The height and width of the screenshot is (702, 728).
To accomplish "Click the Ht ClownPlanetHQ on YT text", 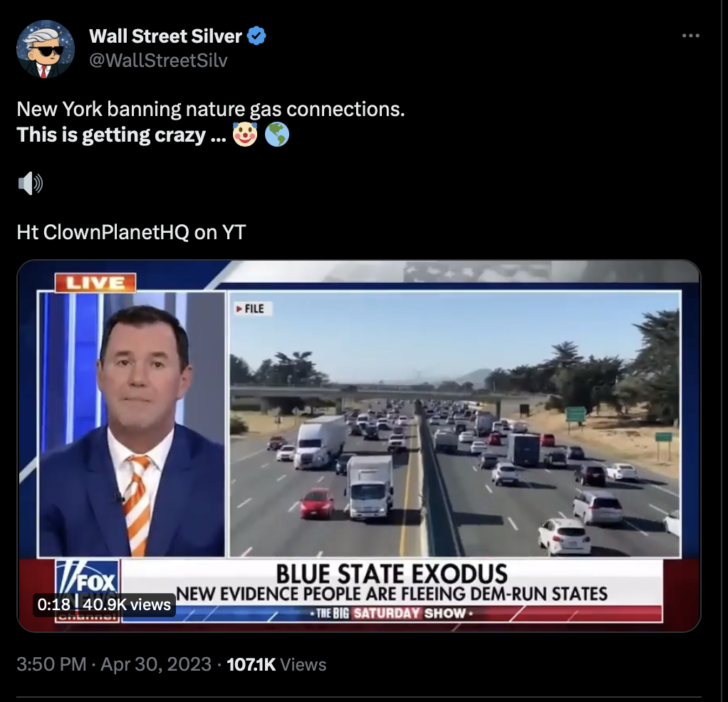I will click(x=131, y=232).
